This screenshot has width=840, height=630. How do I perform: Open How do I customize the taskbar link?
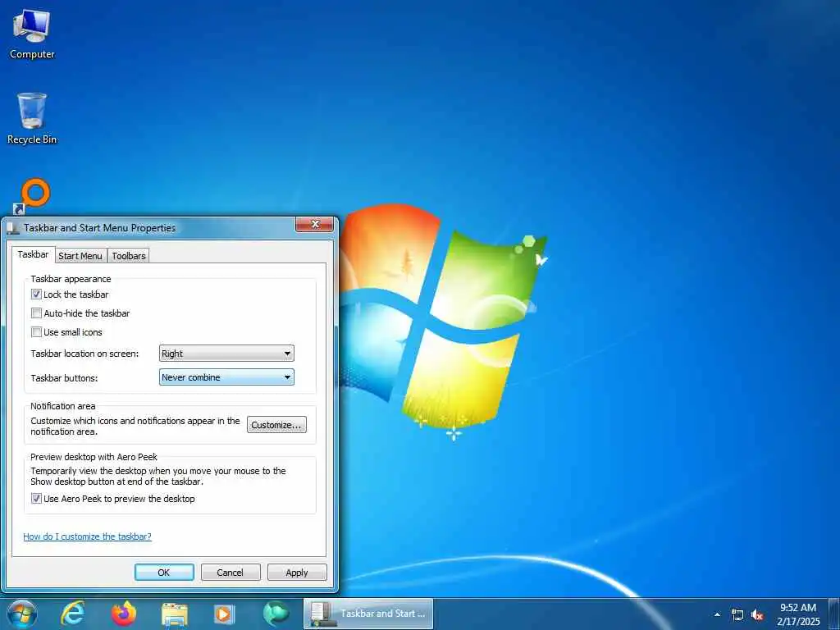pos(87,536)
